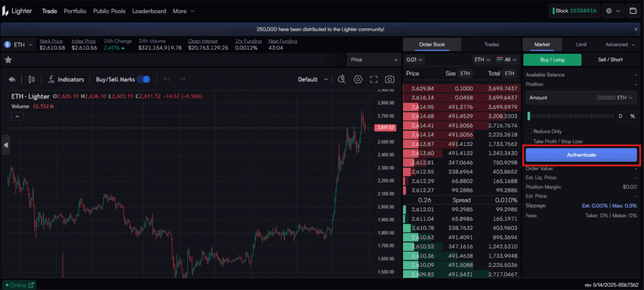Image resolution: width=644 pixels, height=290 pixels.
Task: Click the Block 25358916 indicator
Action: 574,11
